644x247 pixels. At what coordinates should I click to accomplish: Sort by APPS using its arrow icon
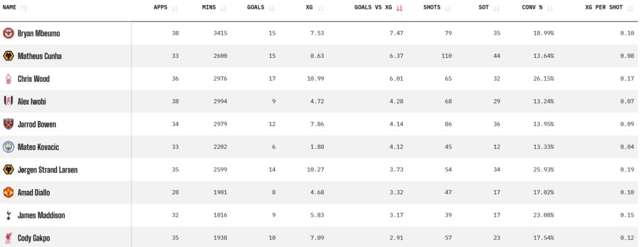click(175, 8)
